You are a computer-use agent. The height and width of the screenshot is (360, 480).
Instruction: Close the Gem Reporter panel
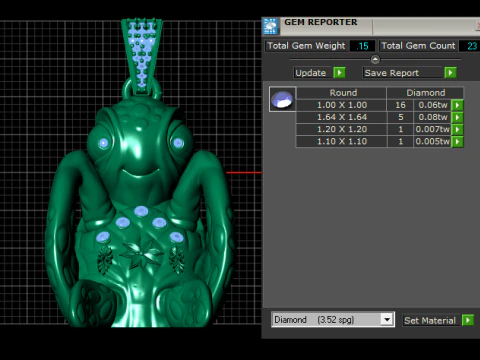click(x=478, y=26)
